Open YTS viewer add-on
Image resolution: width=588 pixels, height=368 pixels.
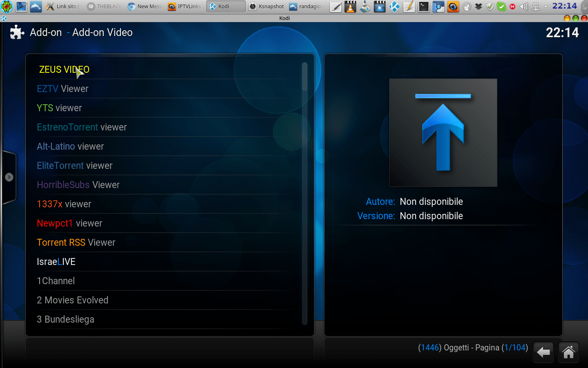169,108
